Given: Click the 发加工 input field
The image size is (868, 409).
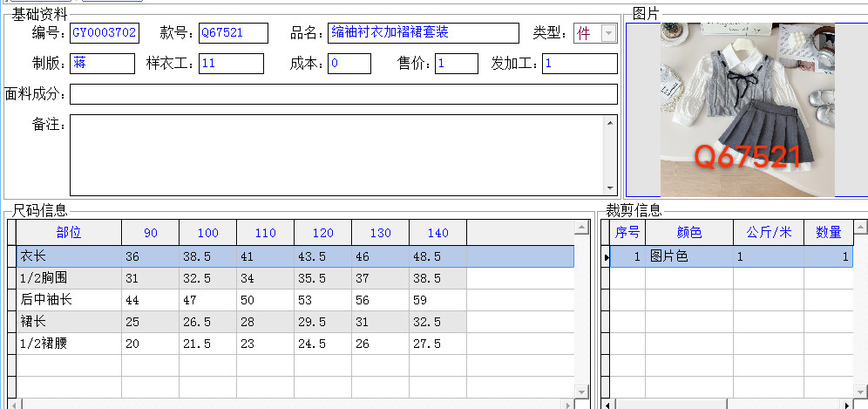Looking at the screenshot, I should [580, 63].
